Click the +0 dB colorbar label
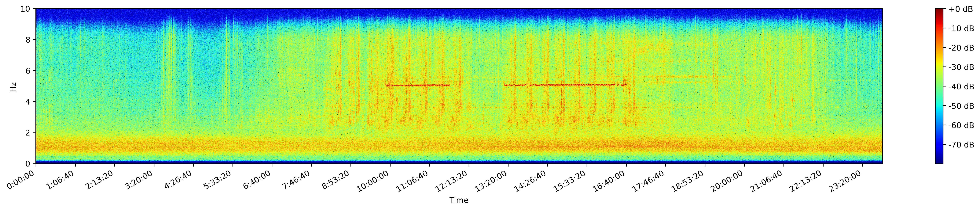This screenshot has height=210, width=980. pos(961,9)
